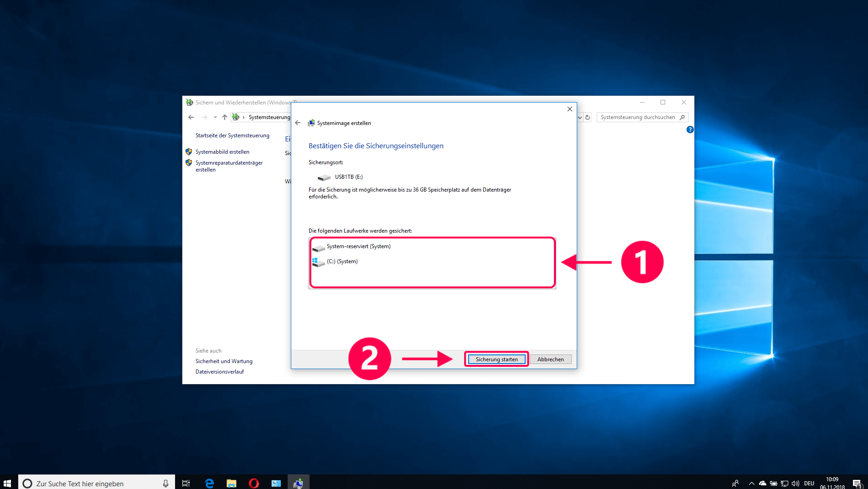Image resolution: width=868 pixels, height=489 pixels.
Task: Click back arrow in Control Panel window
Action: (191, 117)
